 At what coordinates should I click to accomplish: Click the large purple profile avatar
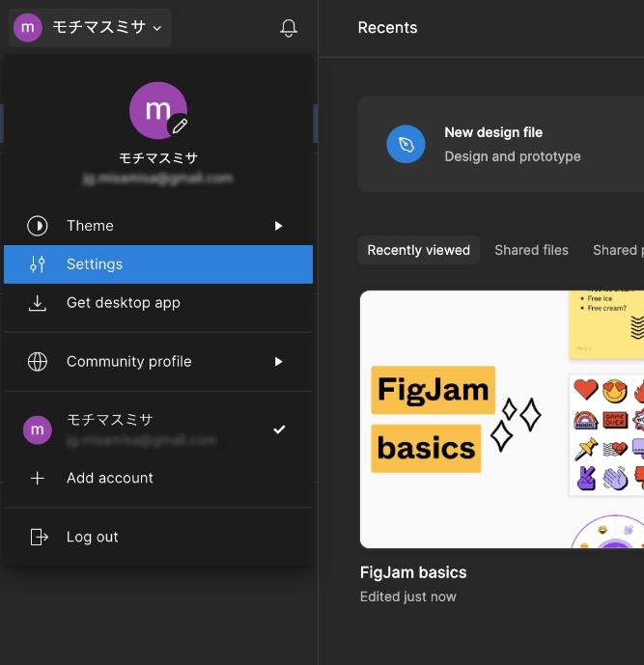tap(157, 110)
